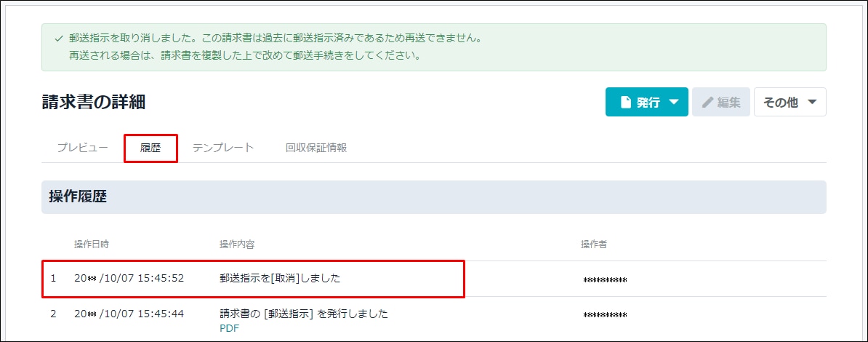Go to the 回収保証情報 tab
This screenshot has height=342, width=868.
point(317,148)
